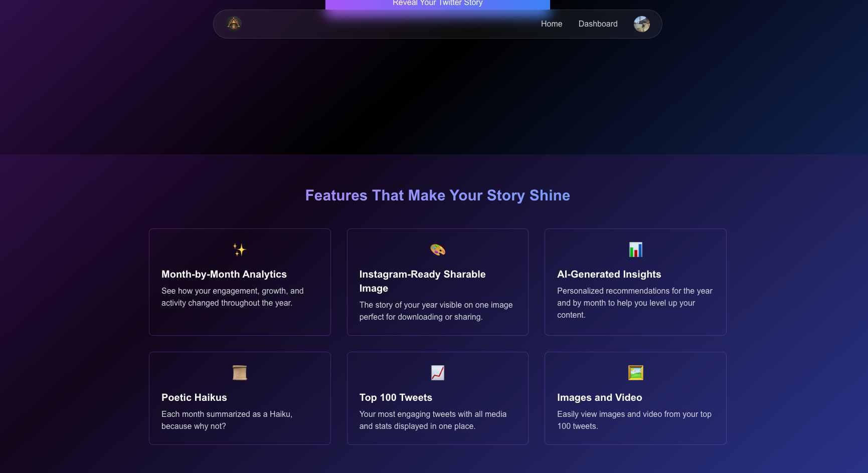Select the Images and Video card title
This screenshot has height=473, width=868.
click(x=600, y=397)
